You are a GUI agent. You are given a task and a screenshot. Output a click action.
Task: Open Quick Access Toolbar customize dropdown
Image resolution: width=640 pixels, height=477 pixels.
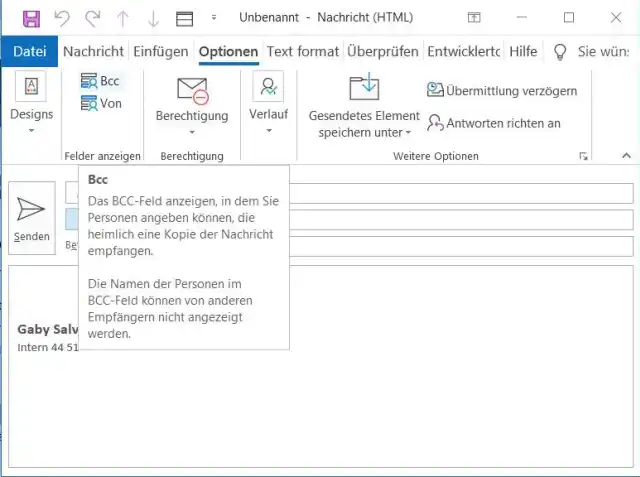(214, 18)
